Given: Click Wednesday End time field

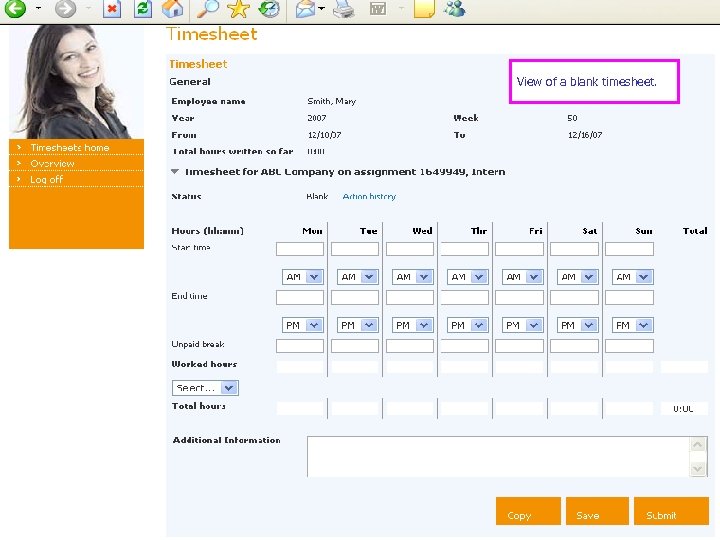Looking at the screenshot, I should click(x=410, y=297).
